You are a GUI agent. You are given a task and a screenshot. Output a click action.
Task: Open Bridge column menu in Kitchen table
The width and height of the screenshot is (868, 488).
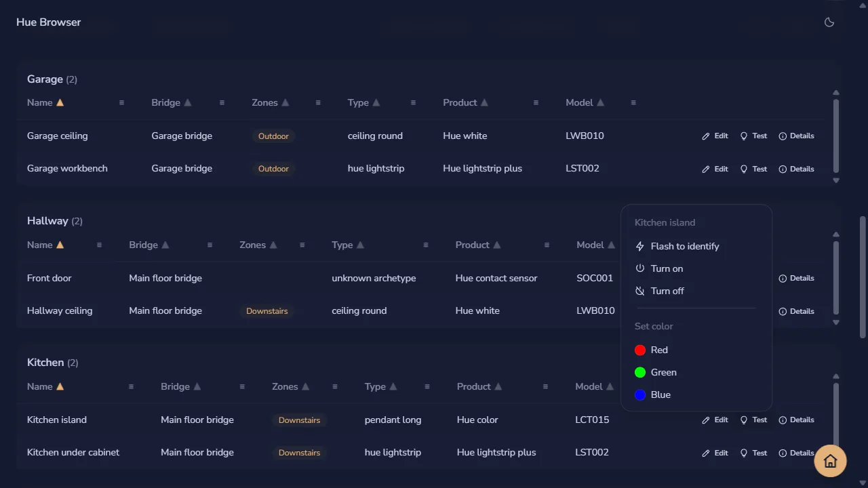point(242,387)
